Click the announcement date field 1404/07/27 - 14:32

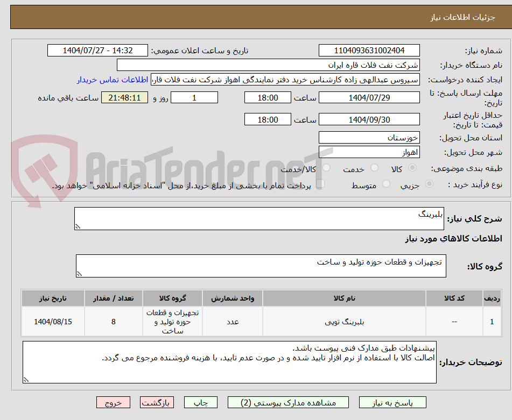point(97,51)
